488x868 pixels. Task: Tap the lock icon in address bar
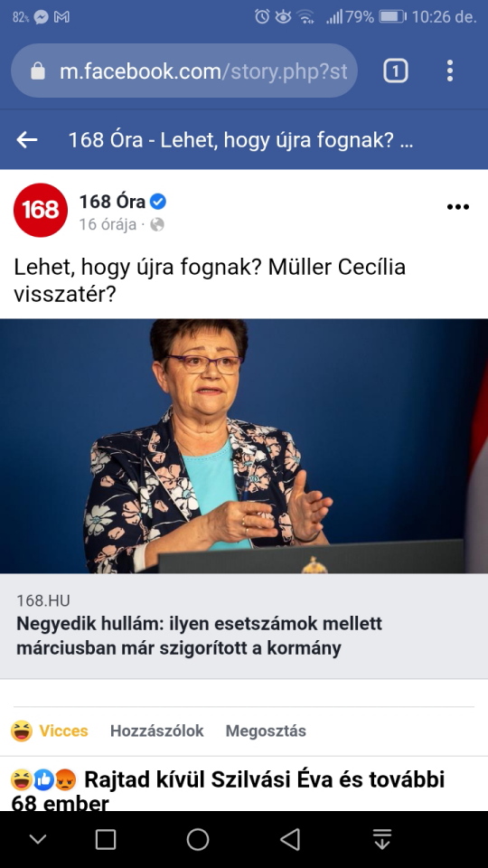(x=38, y=71)
